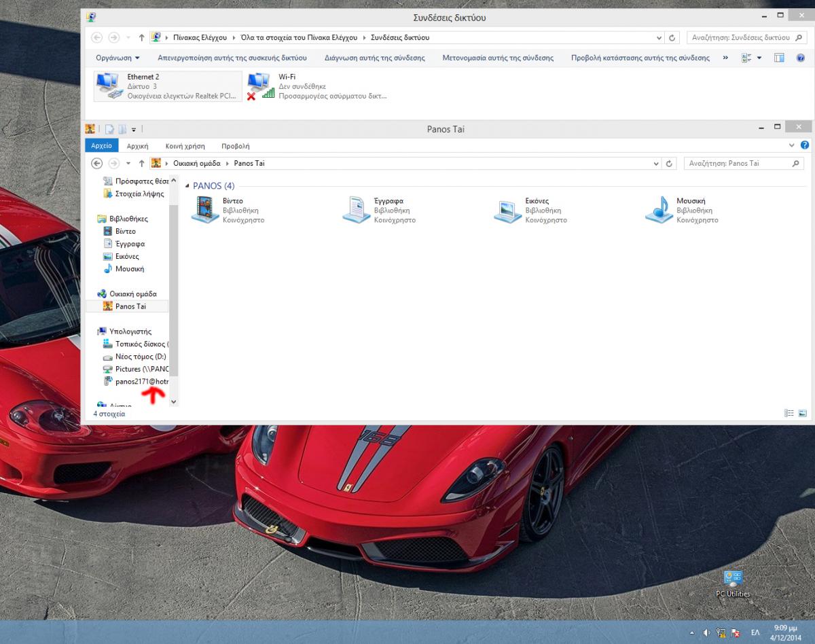
Task: Click the Αναζήτηση: Συνδέσεις δικτύου search box
Action: pos(745,38)
